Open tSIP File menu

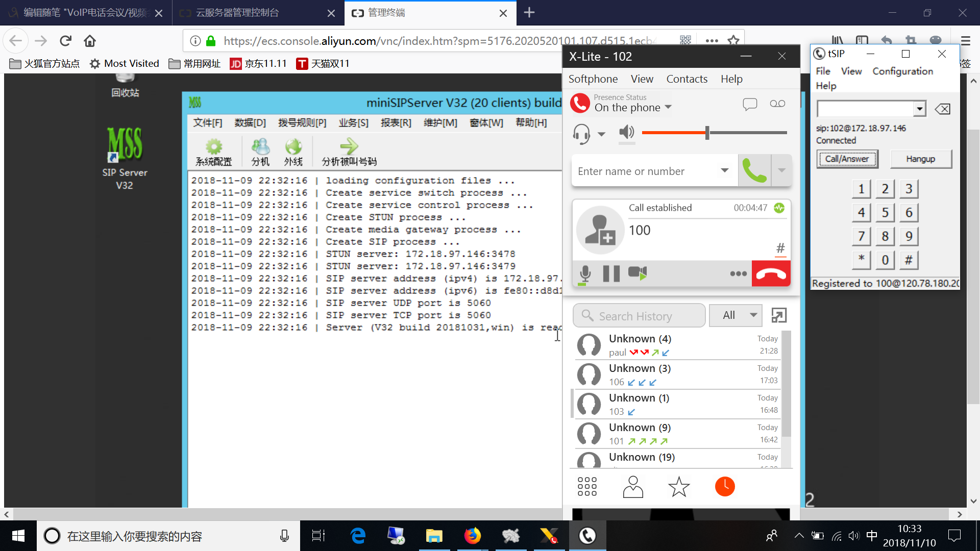[823, 71]
